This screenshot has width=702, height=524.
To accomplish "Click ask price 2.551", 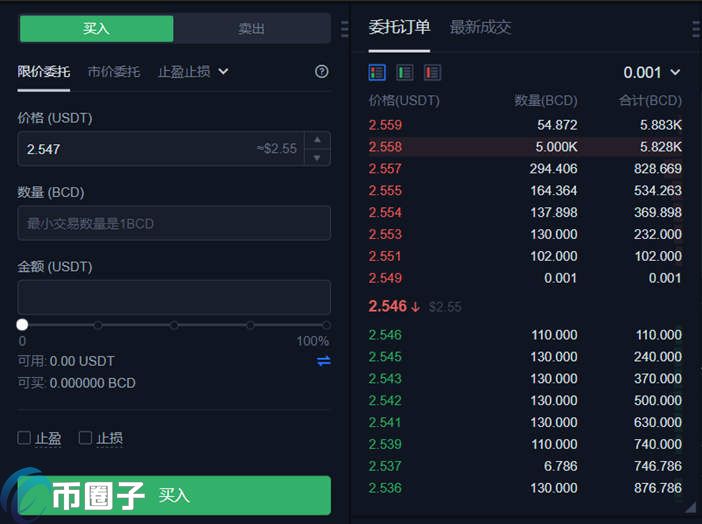I will pyautogui.click(x=385, y=256).
